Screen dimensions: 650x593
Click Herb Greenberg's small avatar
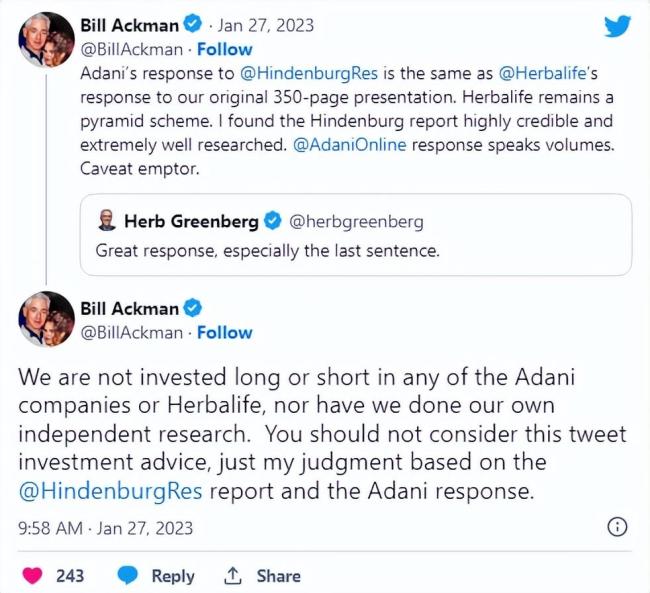pos(105,221)
